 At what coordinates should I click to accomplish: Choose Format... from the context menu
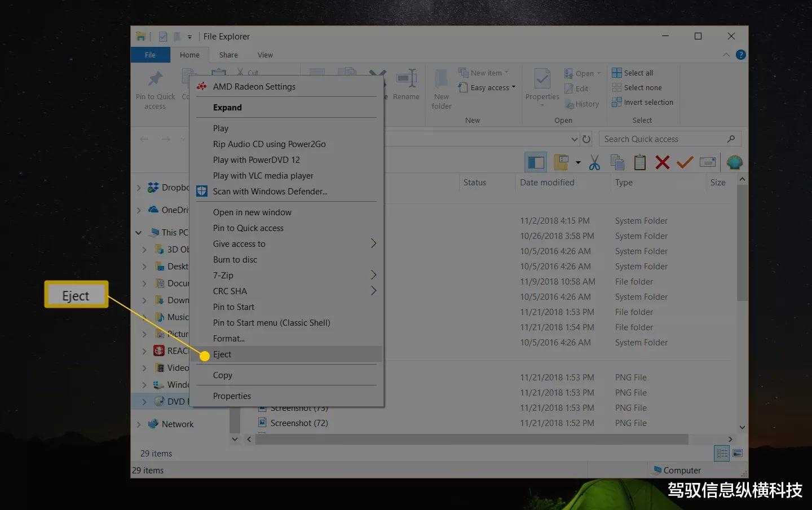click(x=286, y=338)
